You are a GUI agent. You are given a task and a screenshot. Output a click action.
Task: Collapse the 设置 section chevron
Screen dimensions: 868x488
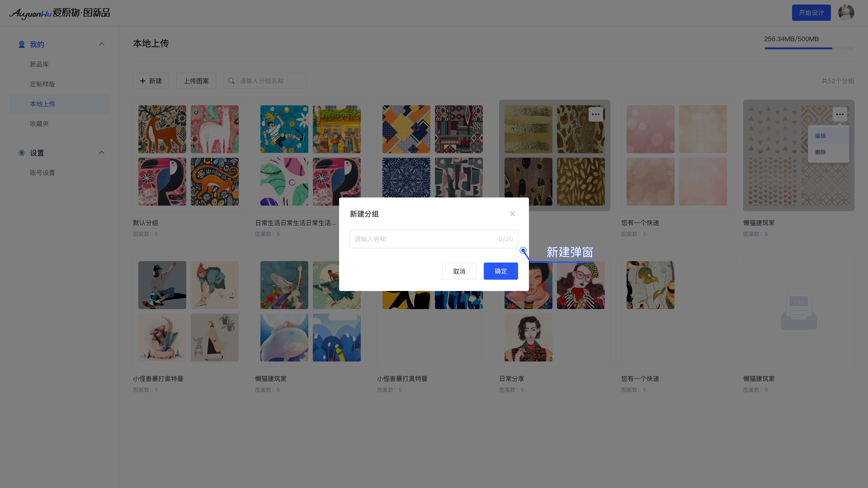click(101, 152)
